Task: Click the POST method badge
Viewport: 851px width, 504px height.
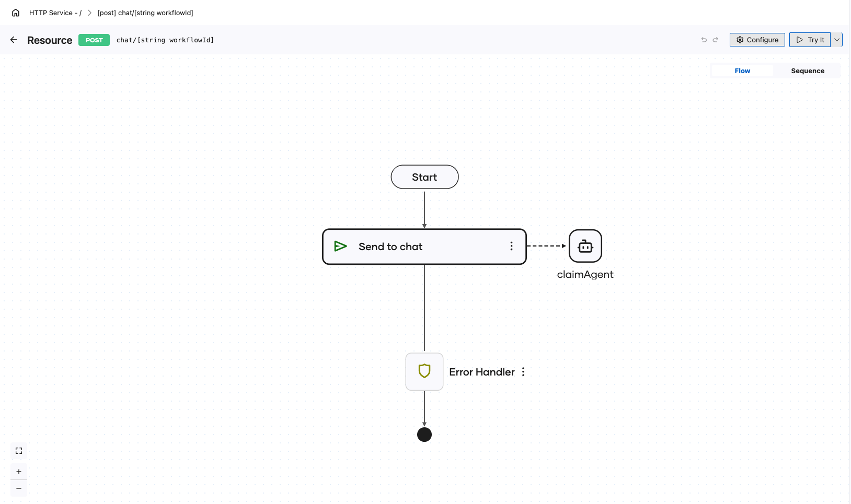Action: coord(94,40)
